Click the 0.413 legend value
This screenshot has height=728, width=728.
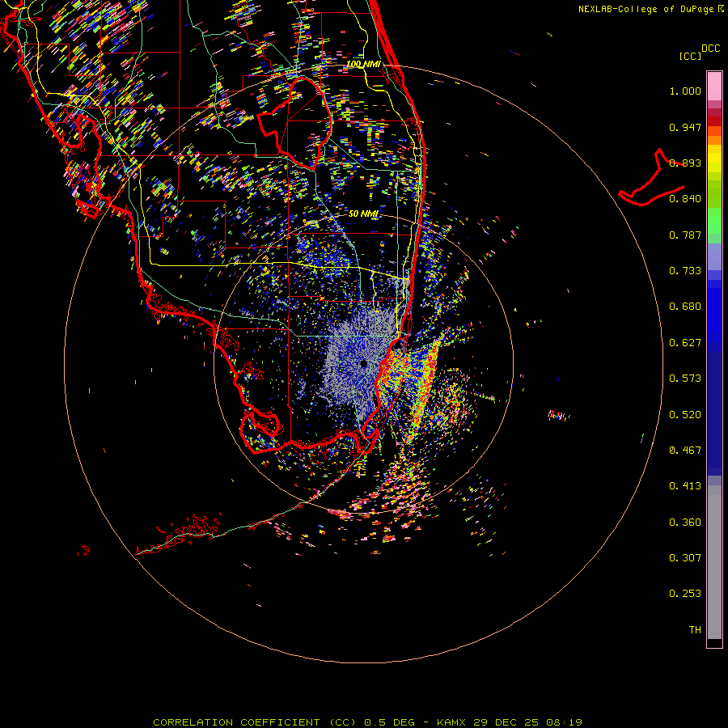coord(685,486)
